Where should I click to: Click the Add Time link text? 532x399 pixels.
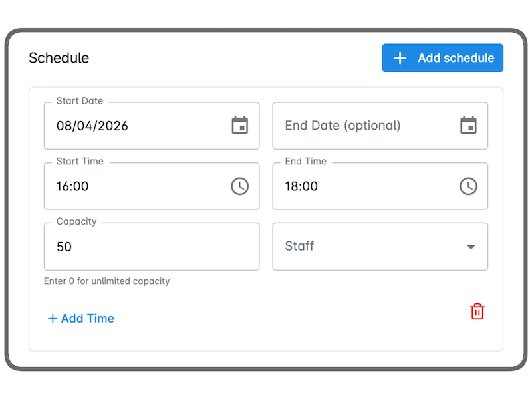click(x=87, y=319)
